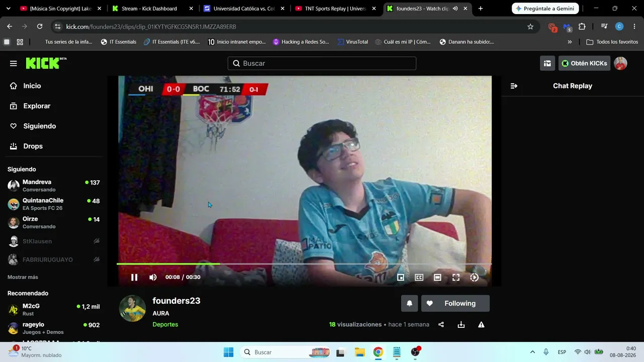Open QuintanaChile's channel in the sidebar
Viewport: 644px width, 362px height.
pyautogui.click(x=53, y=204)
